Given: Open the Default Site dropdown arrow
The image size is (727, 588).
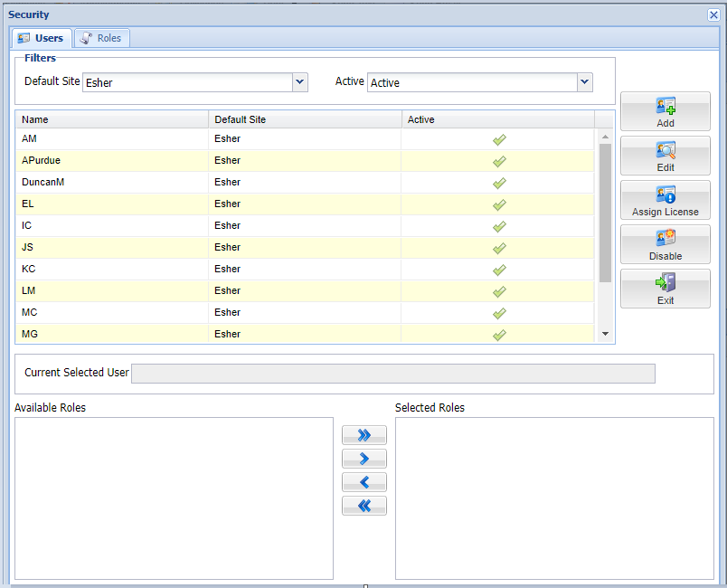Looking at the screenshot, I should click(300, 82).
